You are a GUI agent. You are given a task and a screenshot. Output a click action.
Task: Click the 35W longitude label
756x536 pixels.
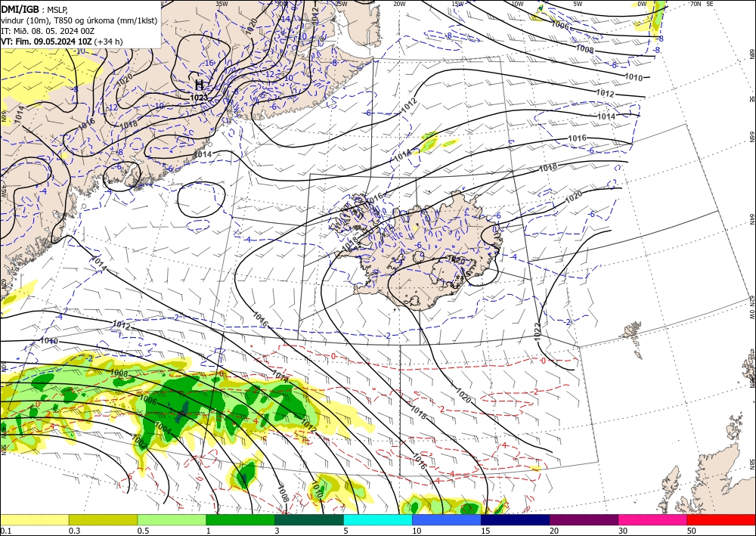pos(222,4)
